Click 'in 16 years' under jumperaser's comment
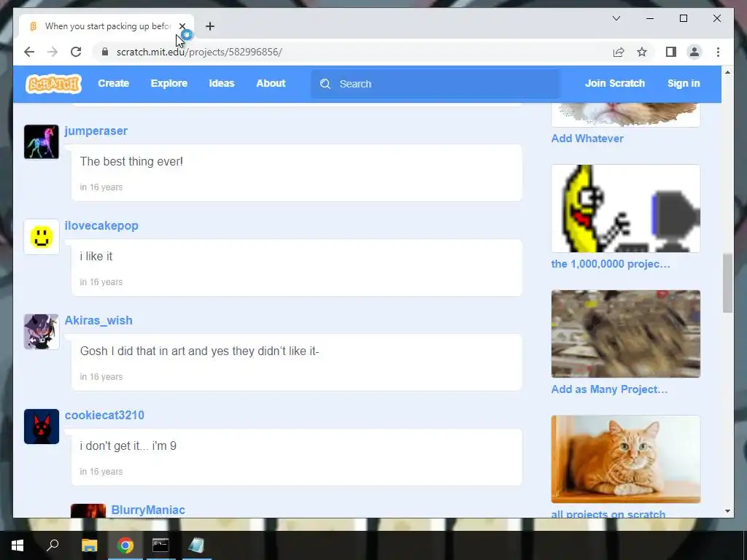 click(101, 187)
